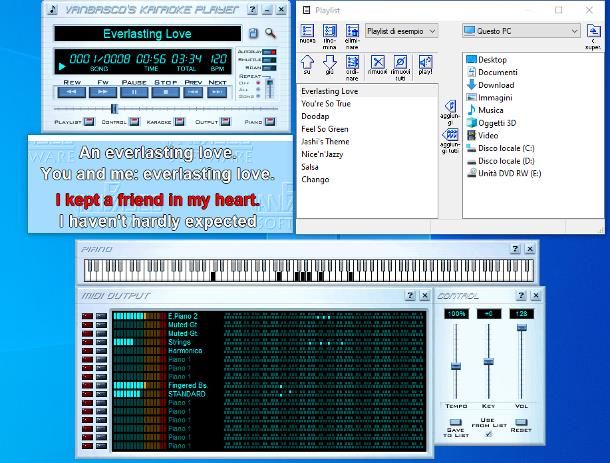
Task: Mute the E.Piano 2 channel with red button
Action: point(88,316)
